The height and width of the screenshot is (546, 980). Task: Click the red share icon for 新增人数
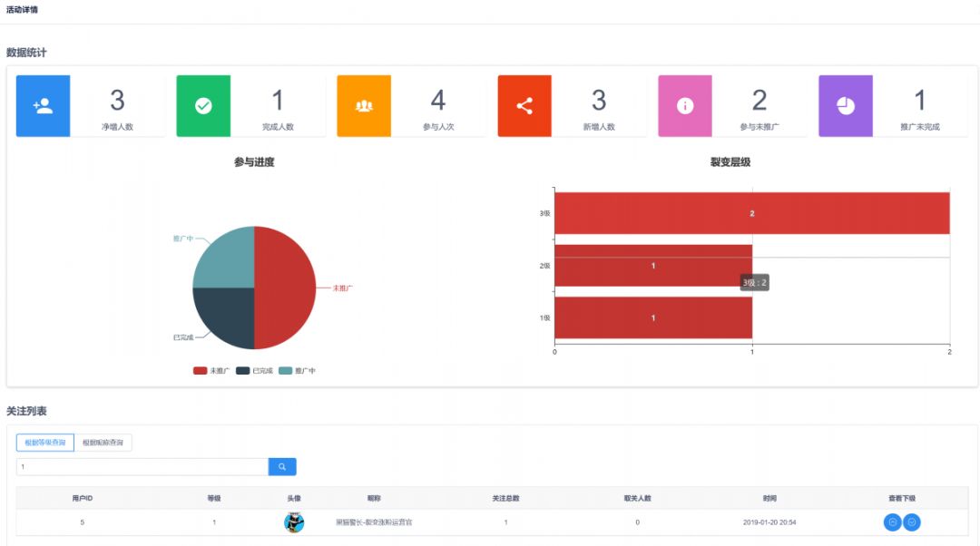pyautogui.click(x=524, y=106)
